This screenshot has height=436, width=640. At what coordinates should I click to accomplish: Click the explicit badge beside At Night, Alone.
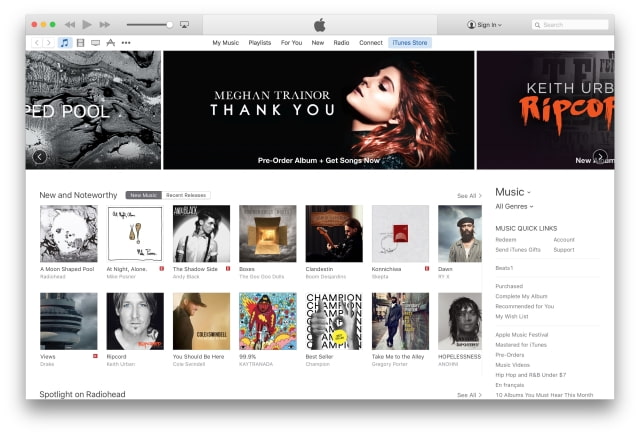click(x=162, y=269)
